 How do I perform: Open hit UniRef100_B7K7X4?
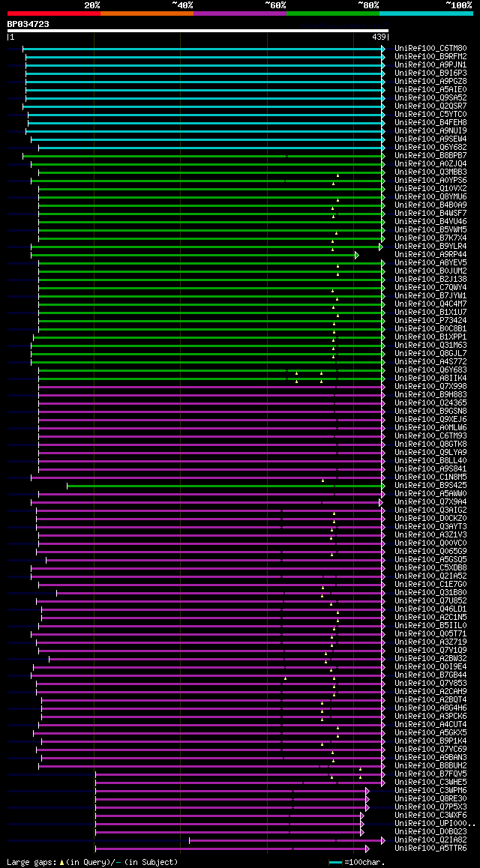(430, 238)
